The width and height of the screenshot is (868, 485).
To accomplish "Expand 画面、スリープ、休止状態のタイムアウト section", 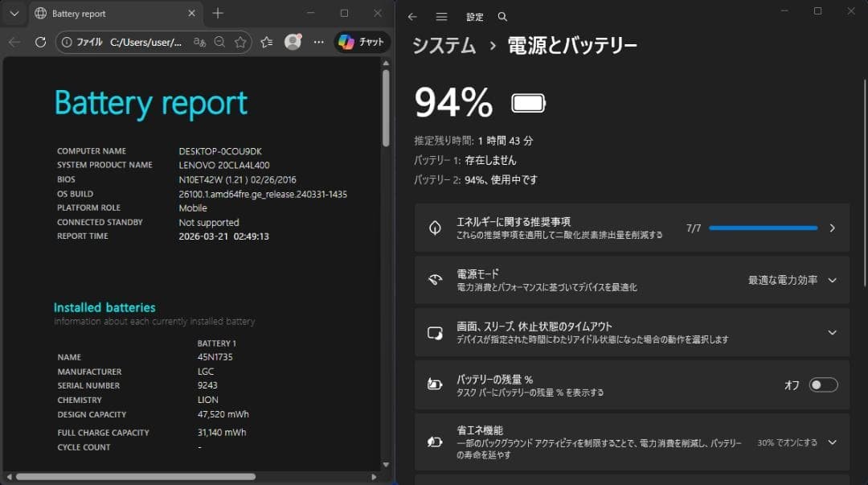I will tap(632, 332).
